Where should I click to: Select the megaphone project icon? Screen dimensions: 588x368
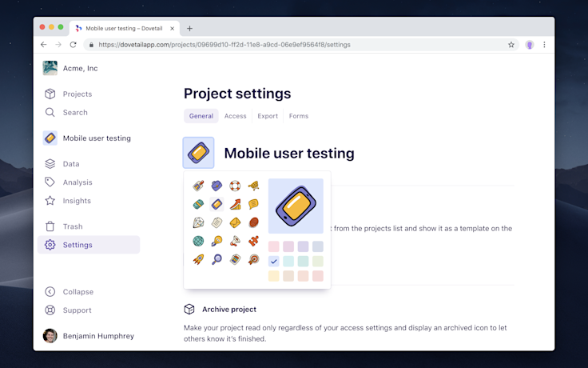click(x=235, y=241)
